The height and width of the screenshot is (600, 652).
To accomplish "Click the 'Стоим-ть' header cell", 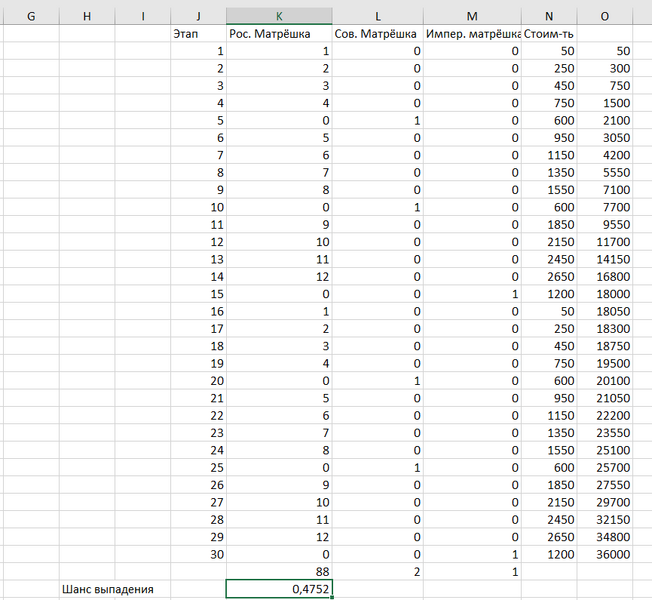I will tap(549, 34).
